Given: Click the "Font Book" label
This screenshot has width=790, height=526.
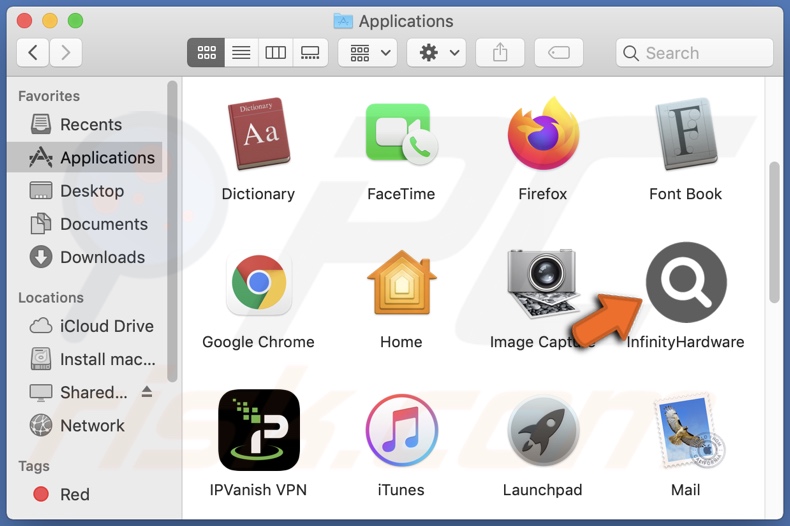Looking at the screenshot, I should point(686,194).
